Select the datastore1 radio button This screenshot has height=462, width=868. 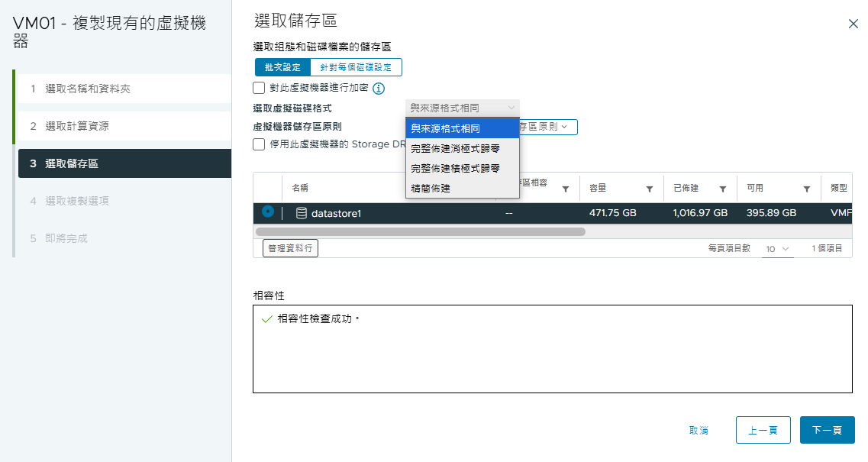point(268,212)
